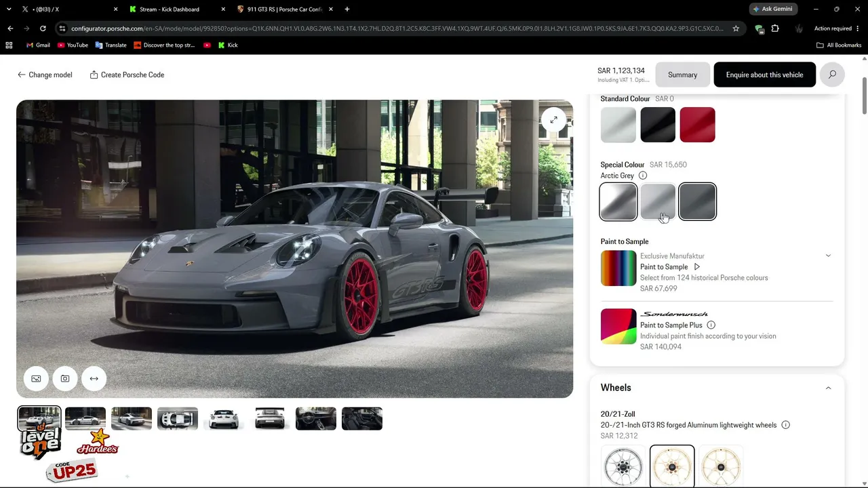Select the 911 GT3 RS Porsche tab
The width and height of the screenshot is (868, 488).
click(286, 9)
